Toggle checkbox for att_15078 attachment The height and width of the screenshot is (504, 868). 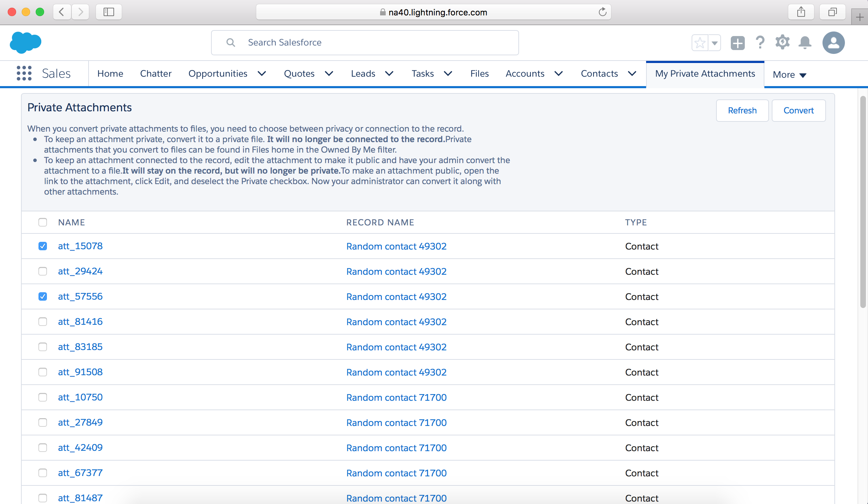[x=43, y=246]
